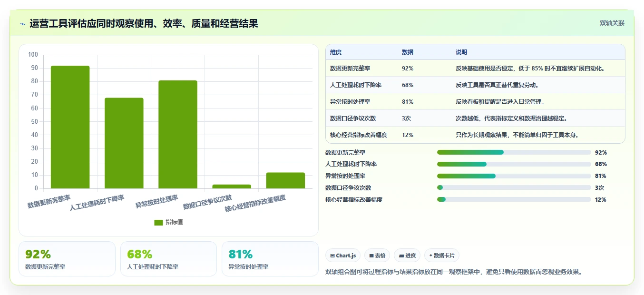Click the 数据口径争议次数 x-axis chart label
Image resolution: width=644 pixels, height=295 pixels.
(208, 202)
